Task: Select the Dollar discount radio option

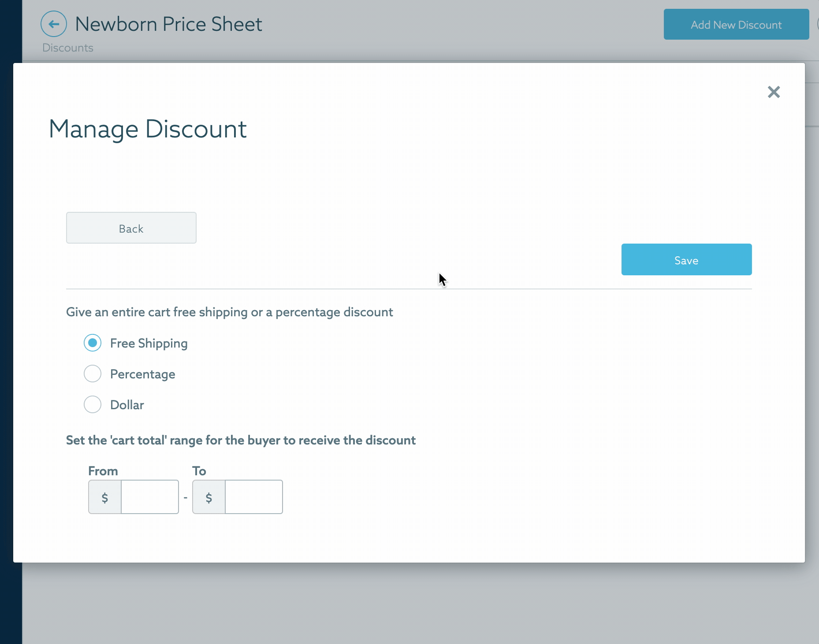Action: 93,404
